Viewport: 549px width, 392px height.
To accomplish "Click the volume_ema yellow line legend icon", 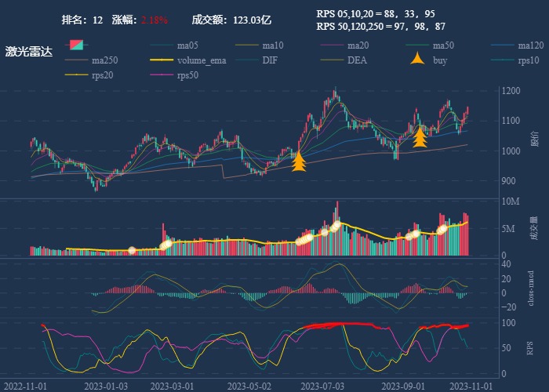I will pos(162,60).
